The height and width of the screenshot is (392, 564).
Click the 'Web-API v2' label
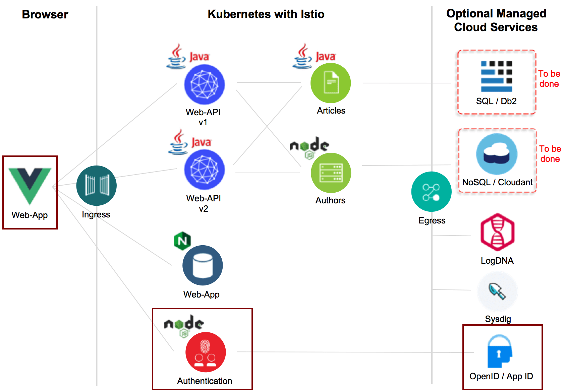204,203
